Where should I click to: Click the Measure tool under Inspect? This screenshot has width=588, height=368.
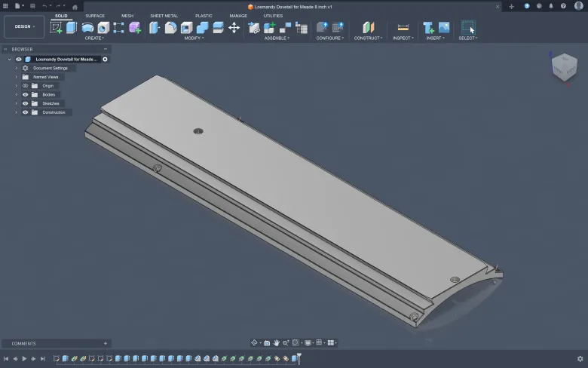(x=403, y=28)
